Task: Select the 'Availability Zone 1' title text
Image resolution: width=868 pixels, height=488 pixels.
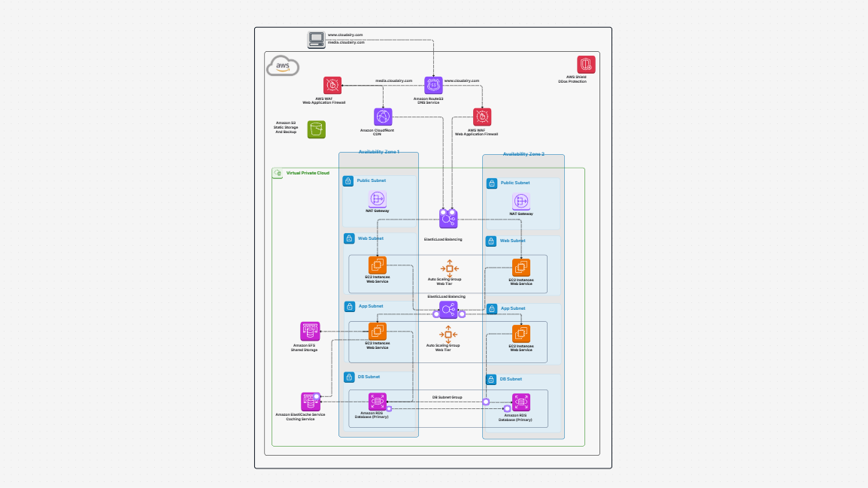Action: pos(378,152)
